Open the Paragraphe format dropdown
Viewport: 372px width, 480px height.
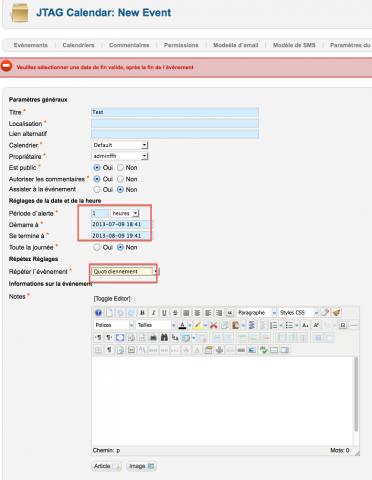point(256,313)
